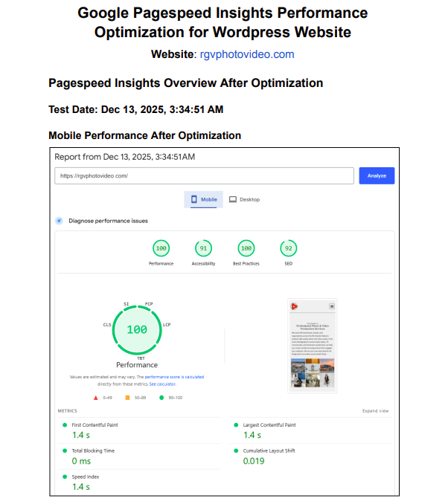Click the METRICS section heading
The width and height of the screenshot is (448, 504).
click(67, 411)
